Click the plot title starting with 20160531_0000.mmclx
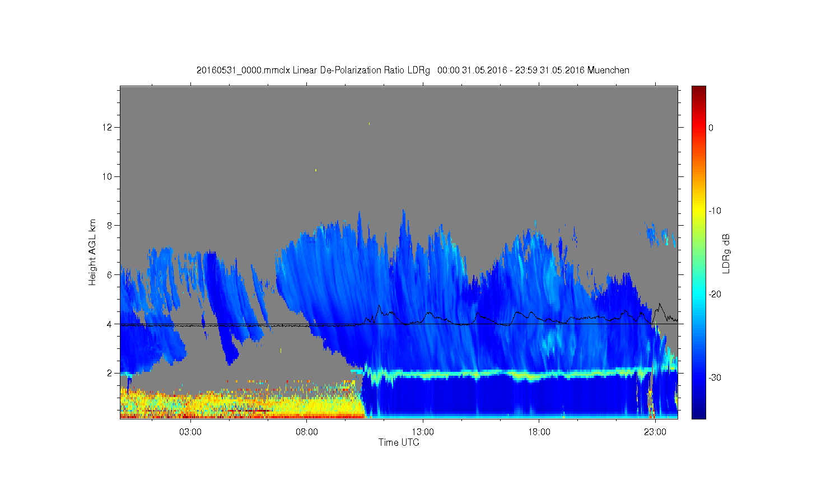 coord(413,71)
